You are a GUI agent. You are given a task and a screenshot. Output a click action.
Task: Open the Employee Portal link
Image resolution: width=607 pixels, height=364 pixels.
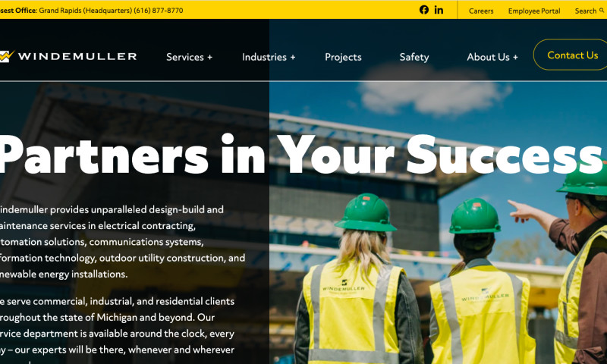click(x=534, y=11)
